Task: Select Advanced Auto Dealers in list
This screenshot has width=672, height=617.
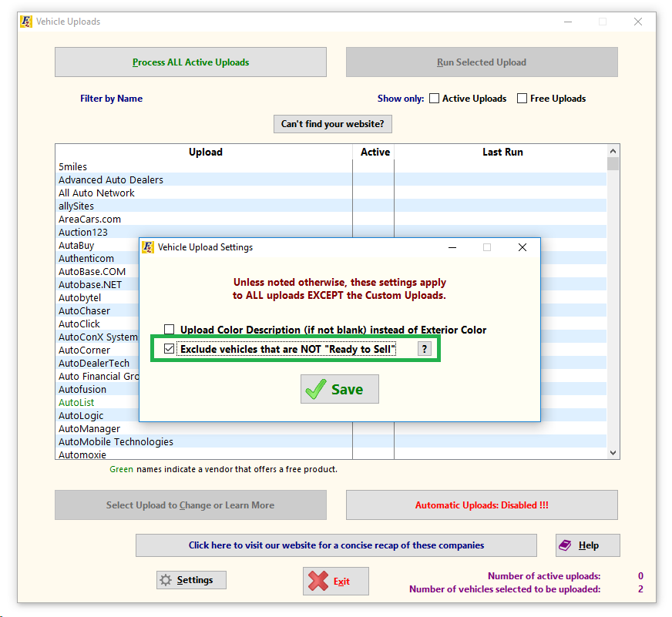Action: (331, 180)
